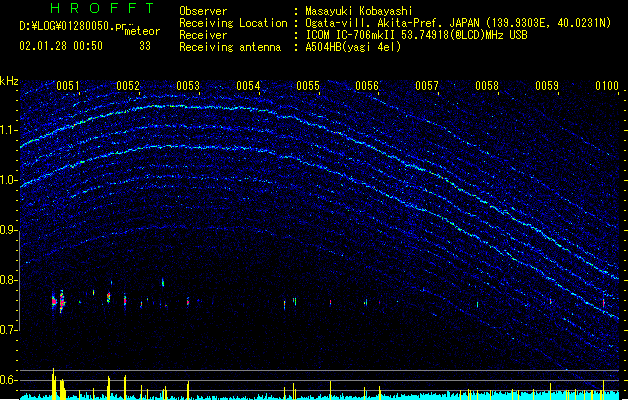The width and height of the screenshot is (629, 400).
Task: Click the meteor count value 33
Action: click(x=145, y=46)
